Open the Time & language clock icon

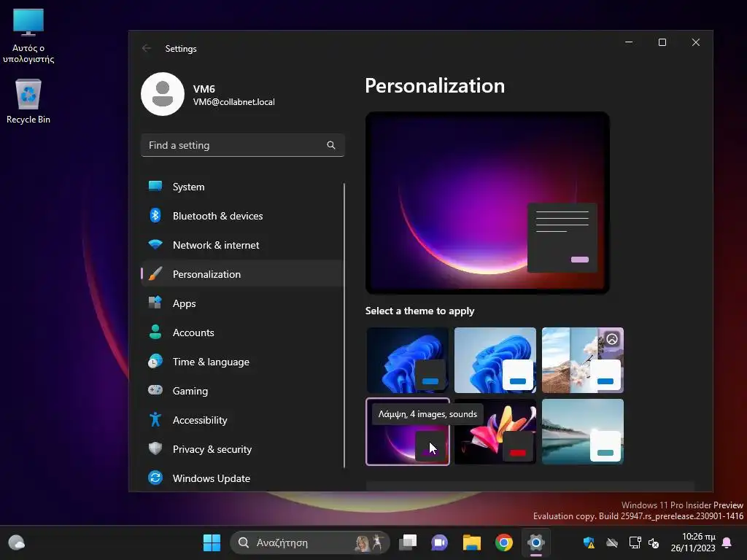(155, 362)
